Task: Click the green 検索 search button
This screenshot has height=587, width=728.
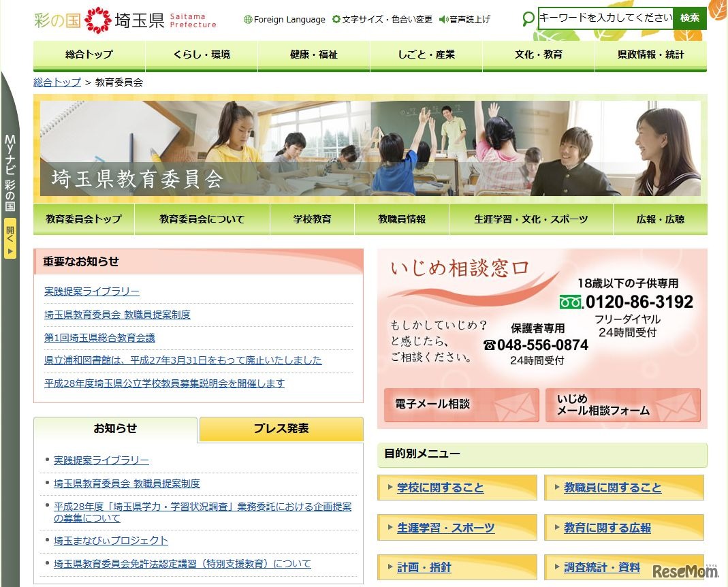Action: (690, 18)
